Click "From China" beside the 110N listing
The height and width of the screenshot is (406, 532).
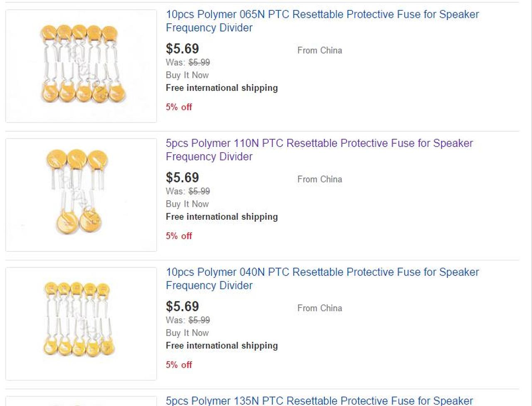[320, 179]
